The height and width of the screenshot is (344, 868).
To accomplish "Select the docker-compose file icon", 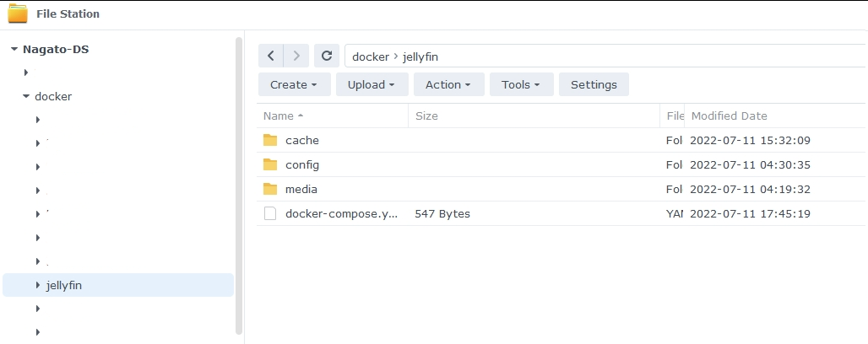I will [x=270, y=213].
